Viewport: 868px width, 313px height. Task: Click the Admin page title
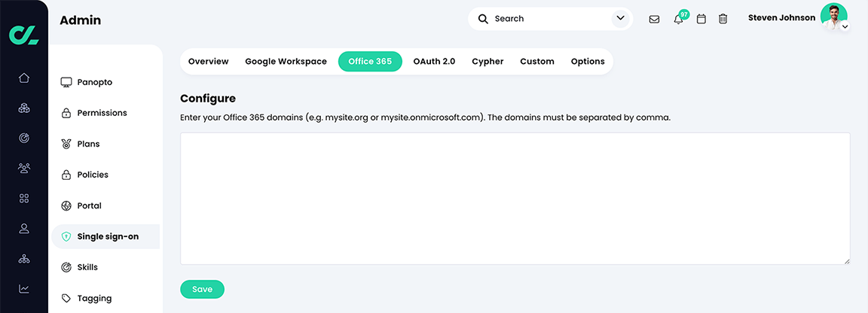pyautogui.click(x=81, y=20)
